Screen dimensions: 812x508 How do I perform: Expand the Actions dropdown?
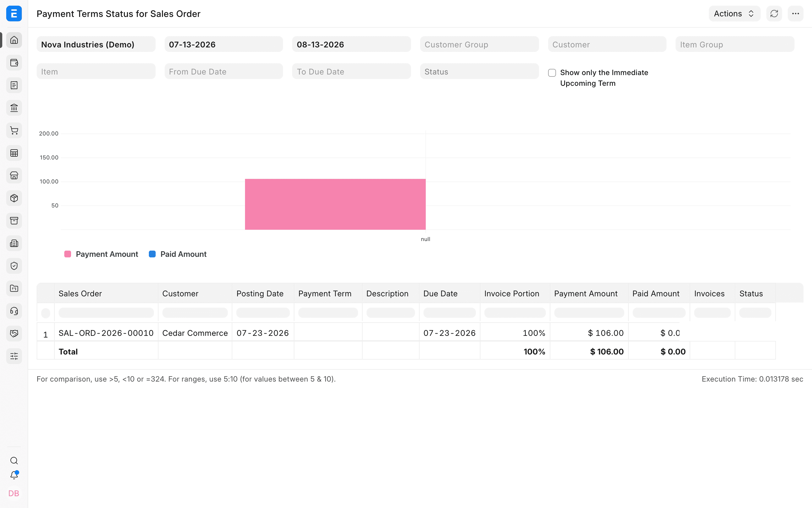click(x=734, y=14)
